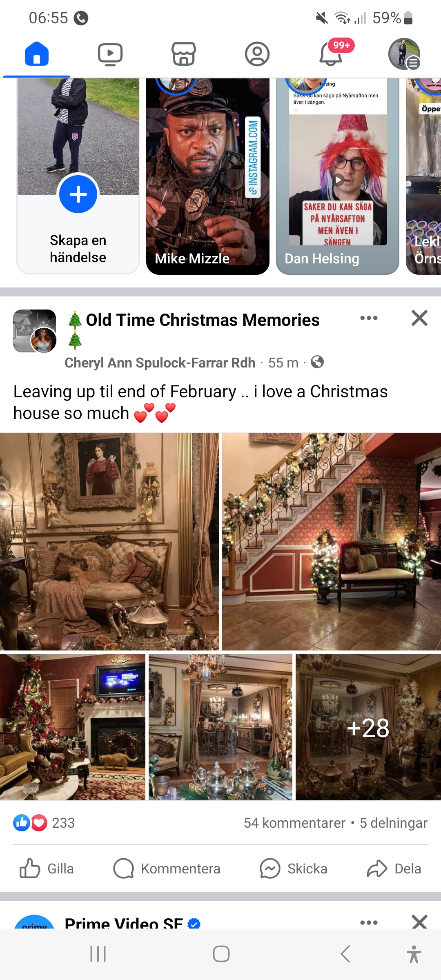This screenshot has width=441, height=980.
Task: Expand the +28 more photos tile
Action: [368, 727]
